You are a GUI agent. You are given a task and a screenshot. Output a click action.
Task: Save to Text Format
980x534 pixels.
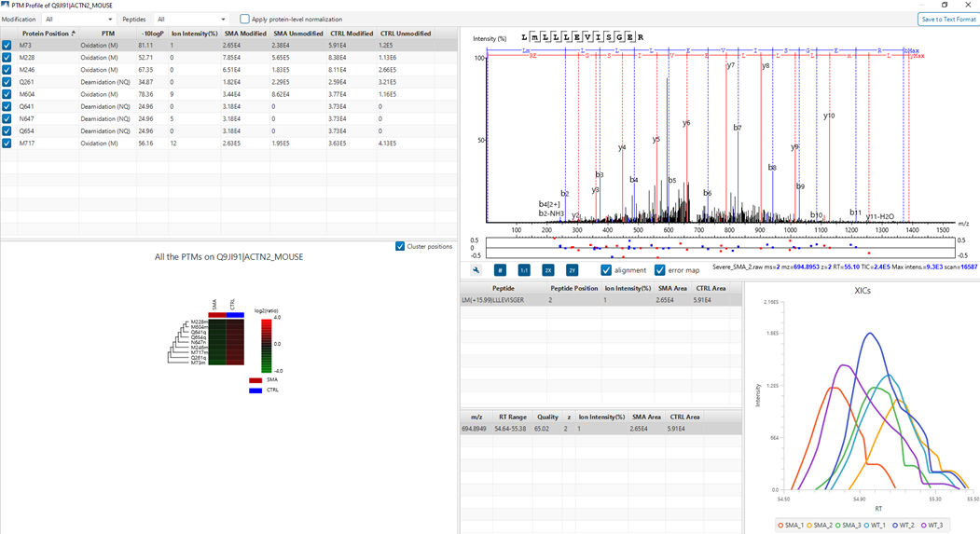click(x=948, y=20)
